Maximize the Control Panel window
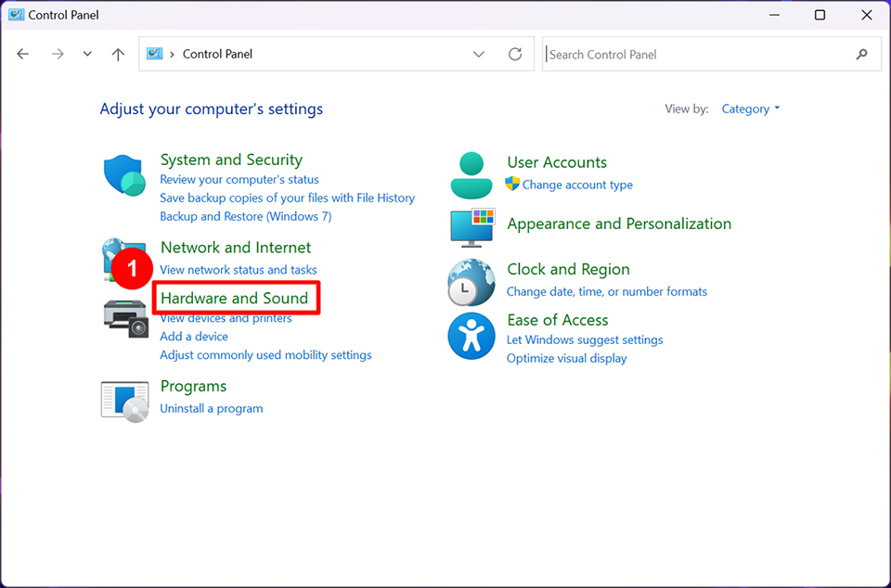 click(820, 15)
